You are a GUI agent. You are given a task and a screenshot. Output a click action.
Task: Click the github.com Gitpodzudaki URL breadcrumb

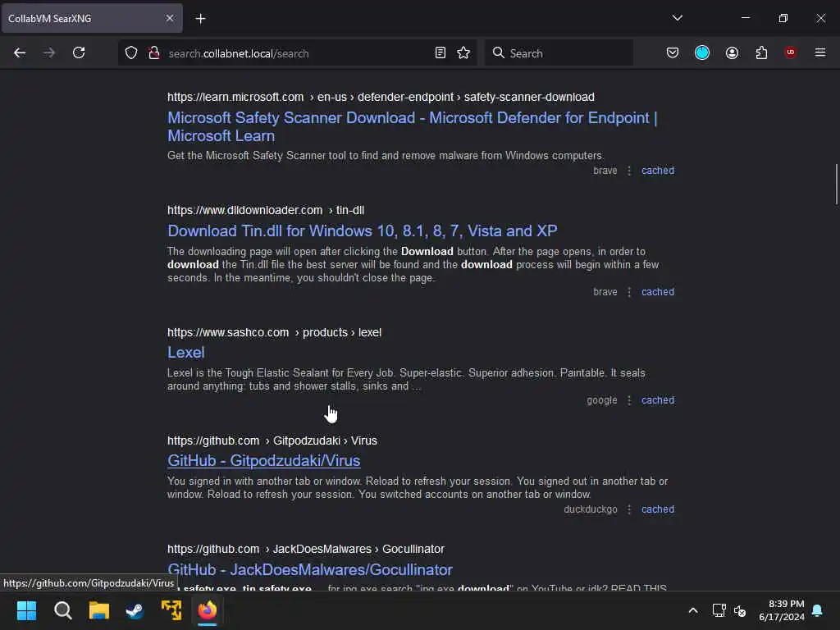(x=272, y=441)
